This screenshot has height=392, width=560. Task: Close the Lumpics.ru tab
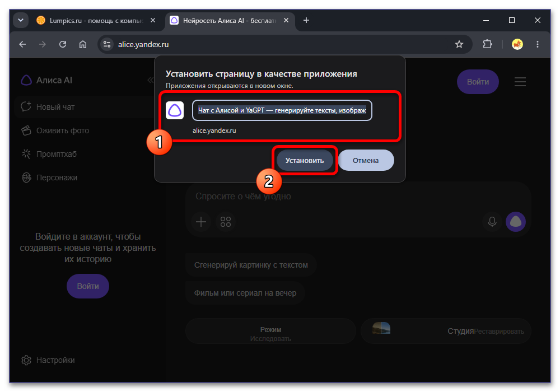(x=153, y=20)
